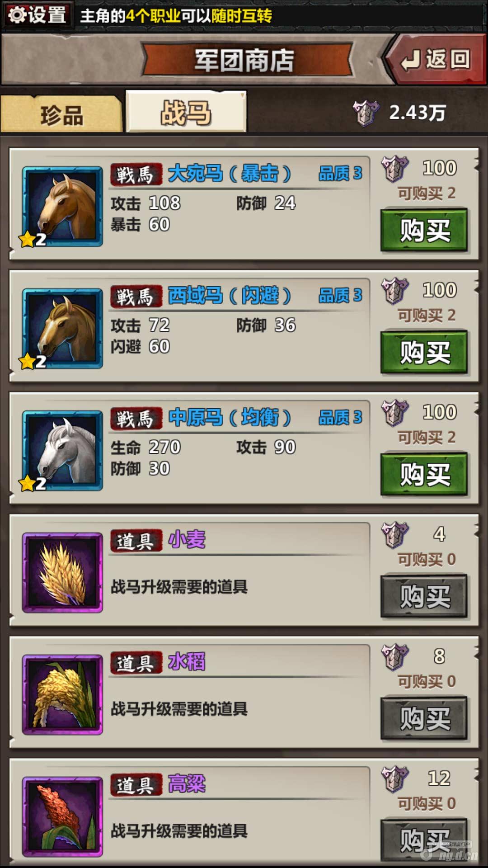
Task: Click the greyed 购买 button for 水稻
Action: (x=424, y=718)
